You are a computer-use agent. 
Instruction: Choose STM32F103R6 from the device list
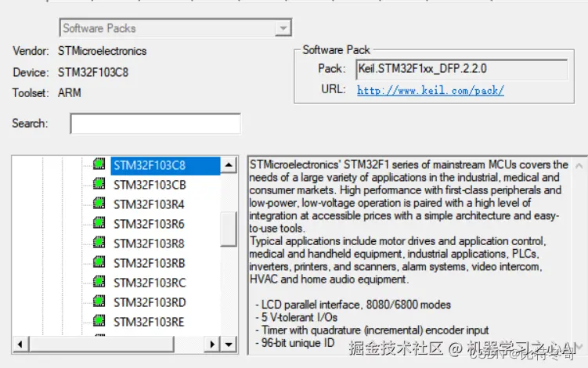tap(149, 224)
